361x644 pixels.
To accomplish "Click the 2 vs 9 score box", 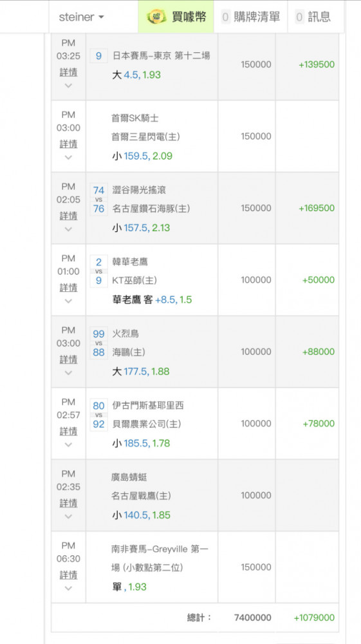I will [x=99, y=271].
